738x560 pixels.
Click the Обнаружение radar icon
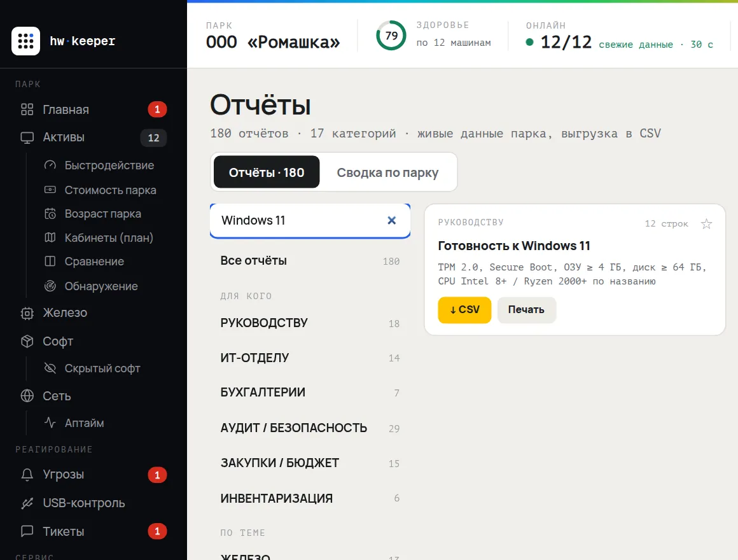50,286
